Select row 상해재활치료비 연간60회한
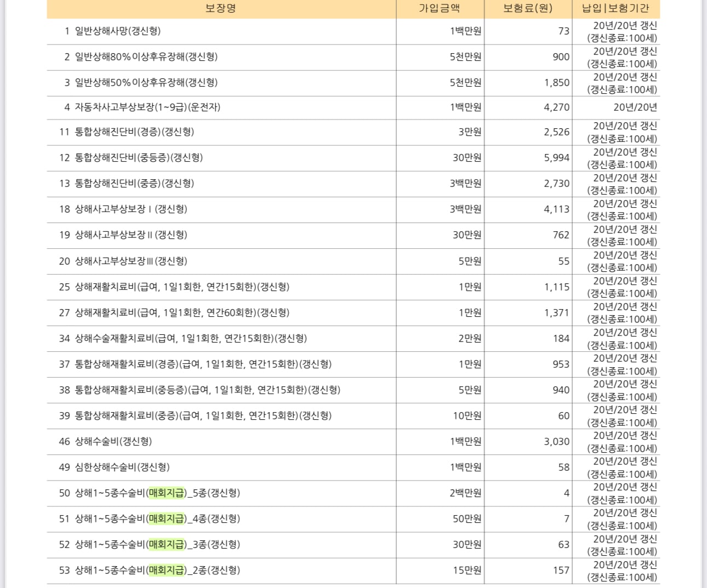The image size is (707, 588). coord(353,313)
